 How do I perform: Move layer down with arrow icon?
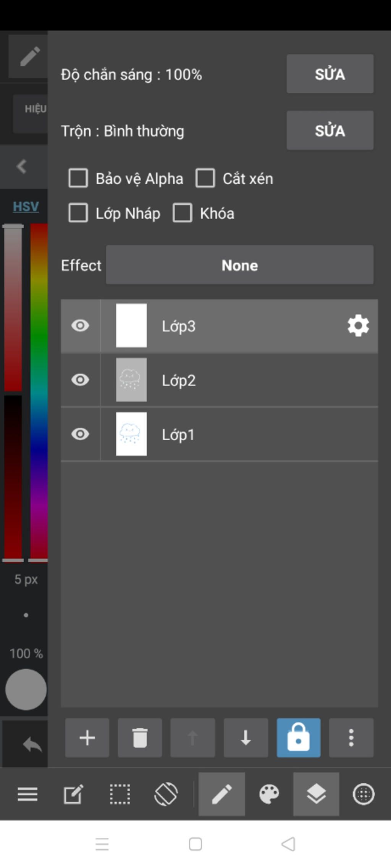click(x=246, y=738)
